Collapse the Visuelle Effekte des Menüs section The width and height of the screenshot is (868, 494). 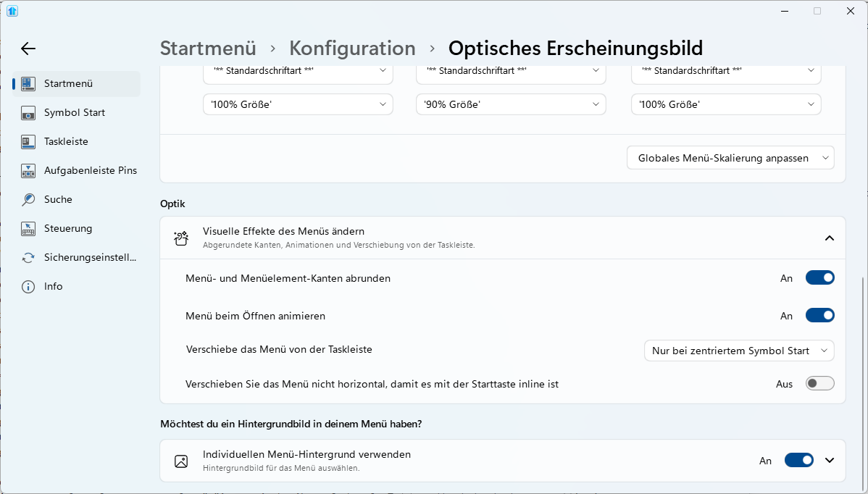pyautogui.click(x=830, y=238)
